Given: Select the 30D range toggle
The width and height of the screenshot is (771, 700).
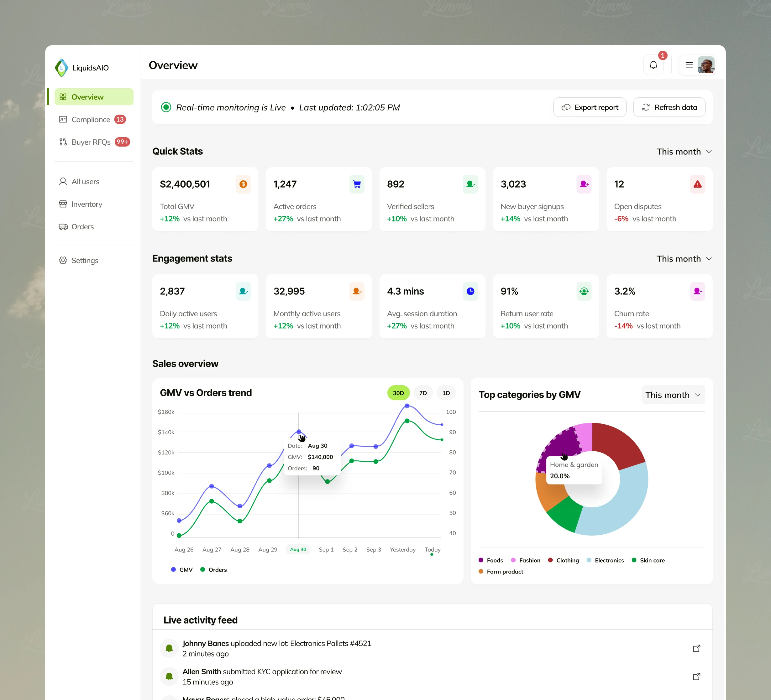Looking at the screenshot, I should pyautogui.click(x=398, y=393).
